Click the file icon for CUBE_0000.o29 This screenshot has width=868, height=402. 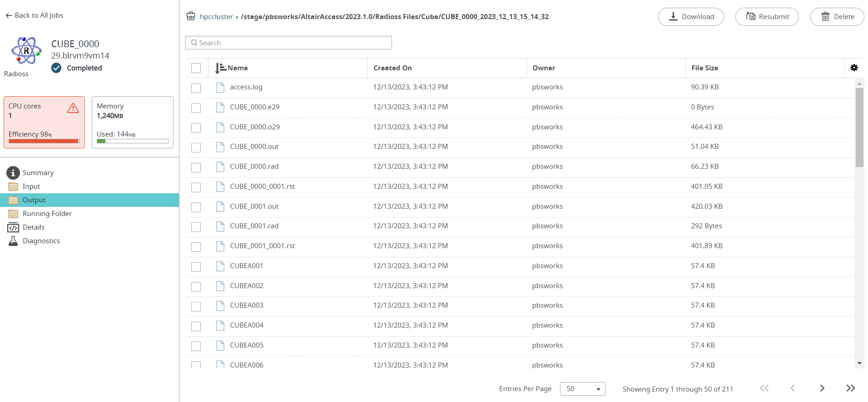tap(220, 127)
